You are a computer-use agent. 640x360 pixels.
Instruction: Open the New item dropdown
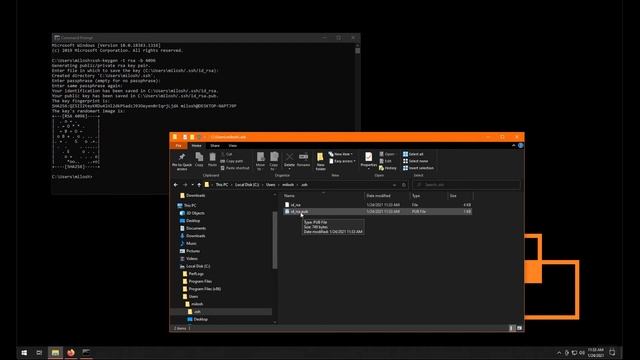tap(340, 154)
